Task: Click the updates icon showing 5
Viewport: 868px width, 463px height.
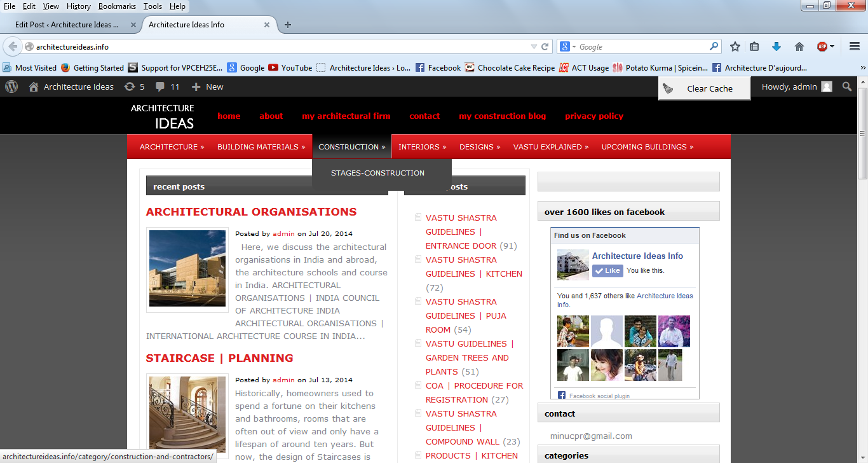Action: click(130, 86)
